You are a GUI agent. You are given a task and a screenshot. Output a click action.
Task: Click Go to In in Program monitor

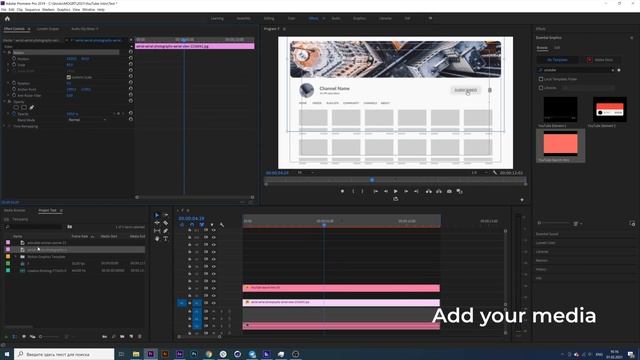pos(375,191)
